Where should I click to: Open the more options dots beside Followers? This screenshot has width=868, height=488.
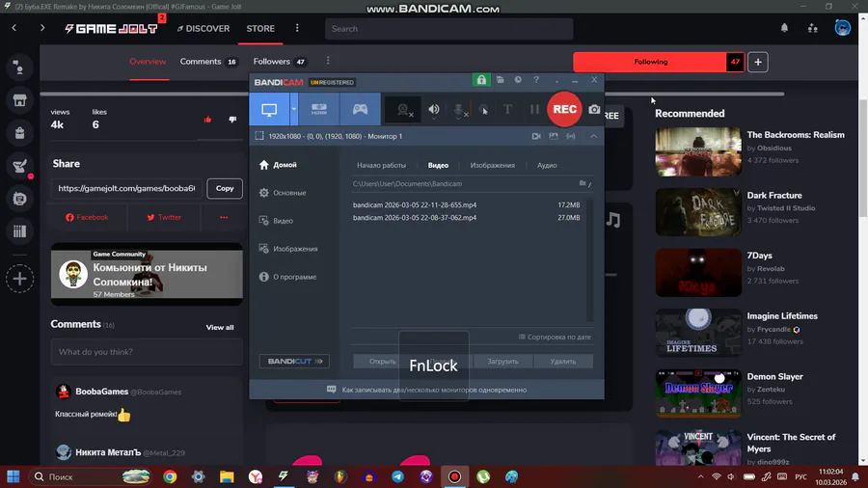click(328, 61)
